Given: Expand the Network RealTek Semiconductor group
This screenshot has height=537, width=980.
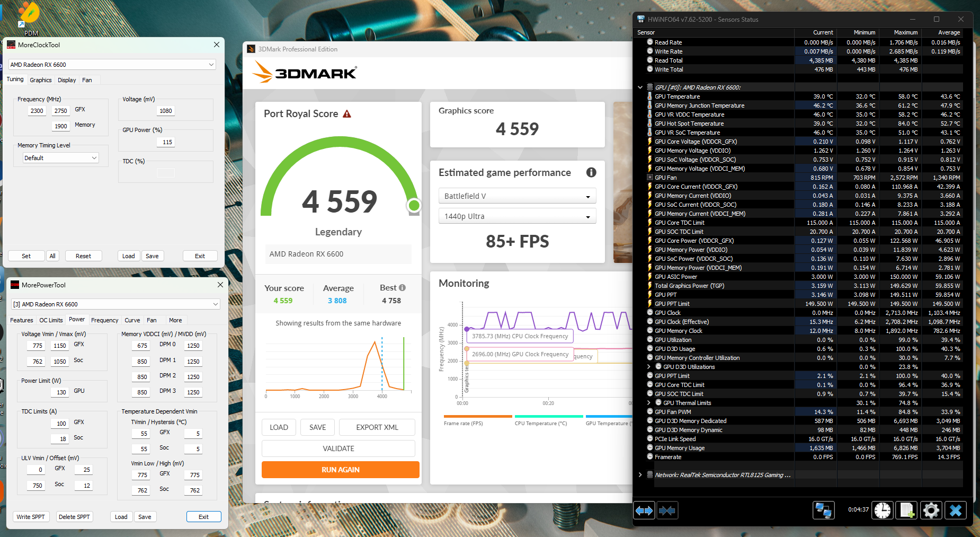Looking at the screenshot, I should pyautogui.click(x=640, y=475).
